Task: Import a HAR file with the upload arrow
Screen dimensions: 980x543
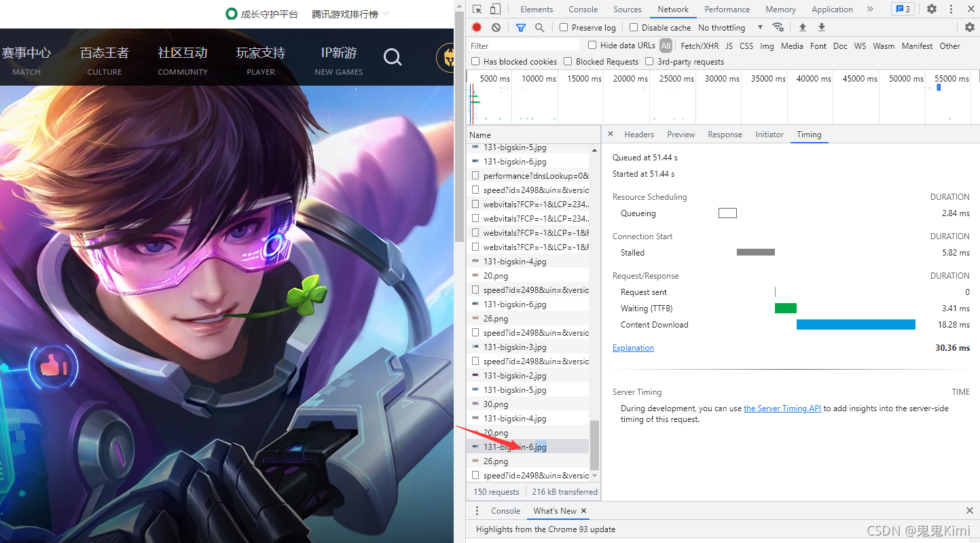Action: pos(803,27)
